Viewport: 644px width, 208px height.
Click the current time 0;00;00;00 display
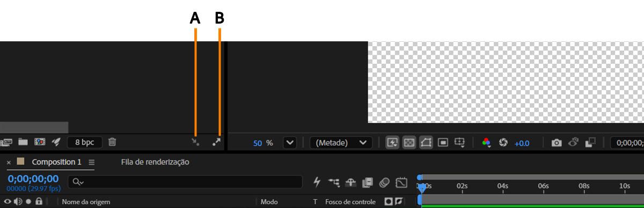point(33,179)
